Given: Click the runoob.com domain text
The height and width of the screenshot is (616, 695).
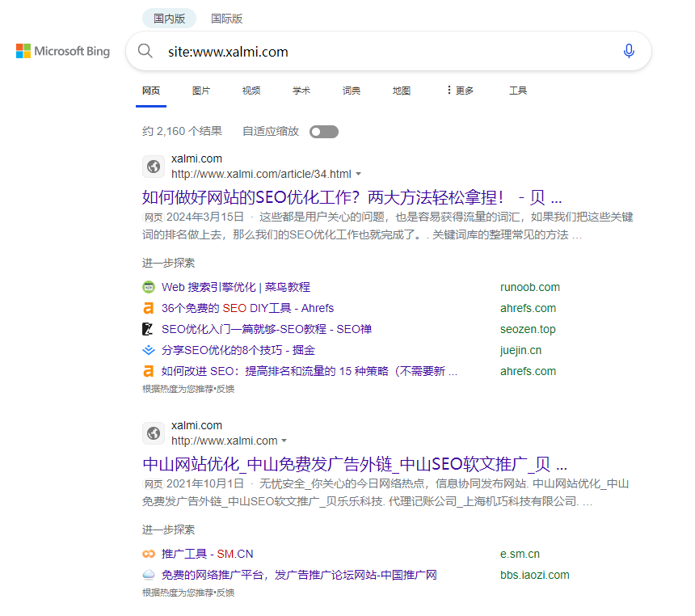Looking at the screenshot, I should [529, 287].
